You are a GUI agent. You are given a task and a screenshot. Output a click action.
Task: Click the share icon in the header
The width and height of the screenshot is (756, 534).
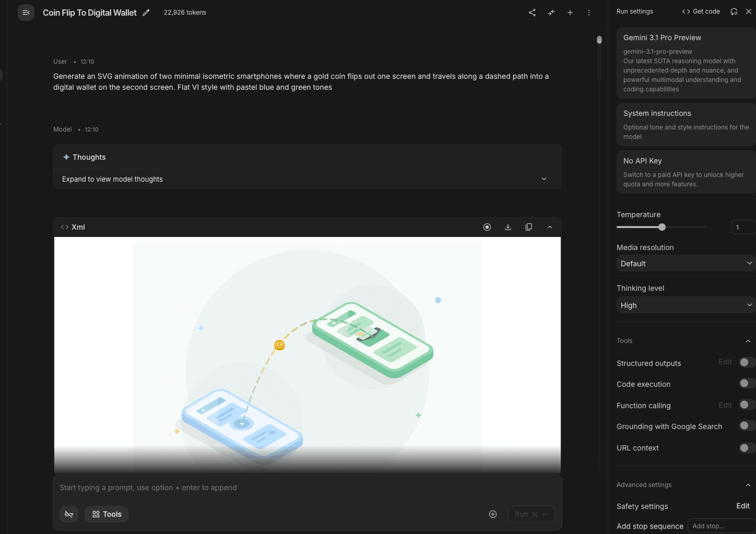[532, 13]
